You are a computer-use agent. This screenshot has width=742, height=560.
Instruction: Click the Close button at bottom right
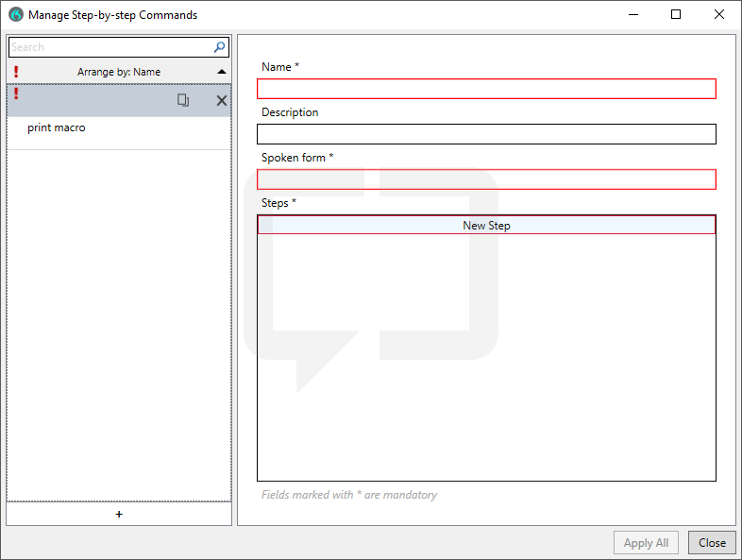[x=712, y=542]
